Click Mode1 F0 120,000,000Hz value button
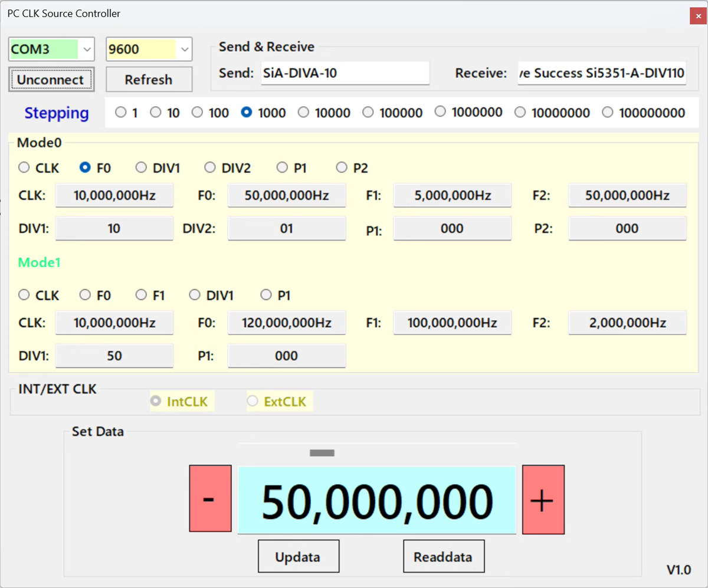 [287, 323]
